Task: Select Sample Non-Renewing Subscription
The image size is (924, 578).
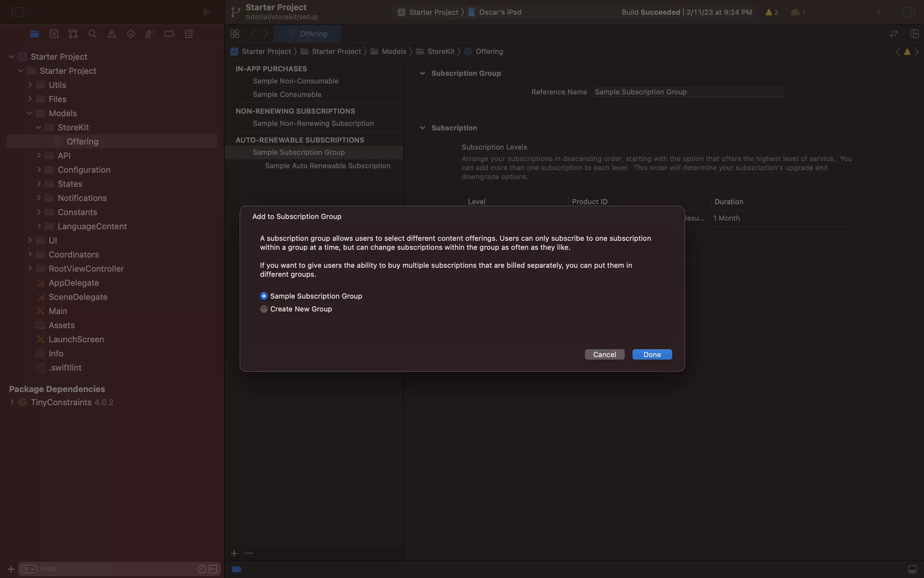Action: 313,124
